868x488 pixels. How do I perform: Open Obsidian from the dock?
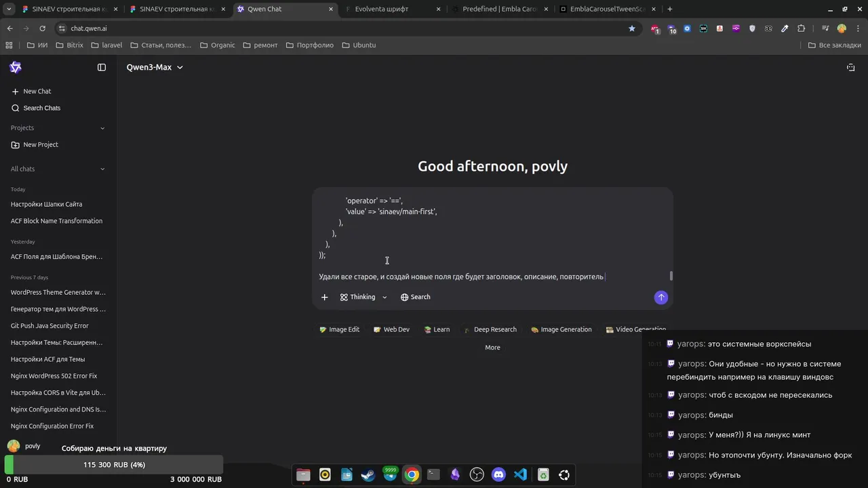(x=455, y=475)
